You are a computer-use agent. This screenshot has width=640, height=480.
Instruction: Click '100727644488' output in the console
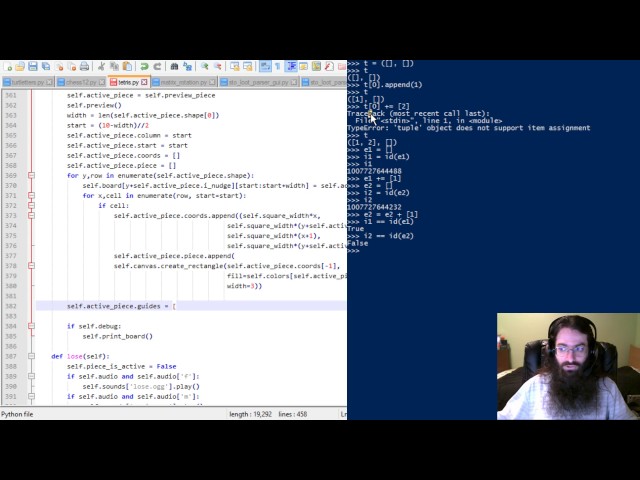pyautogui.click(x=374, y=171)
